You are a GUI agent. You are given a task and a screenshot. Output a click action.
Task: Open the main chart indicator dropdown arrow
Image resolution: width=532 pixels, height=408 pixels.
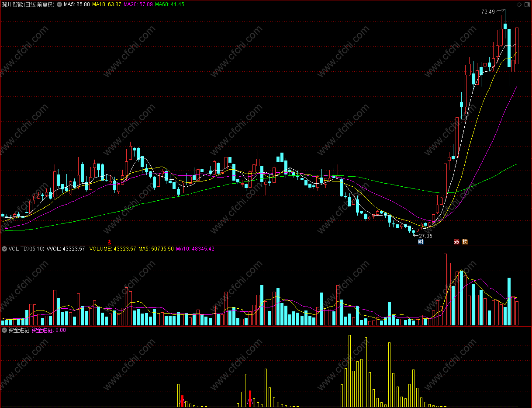[59, 4]
